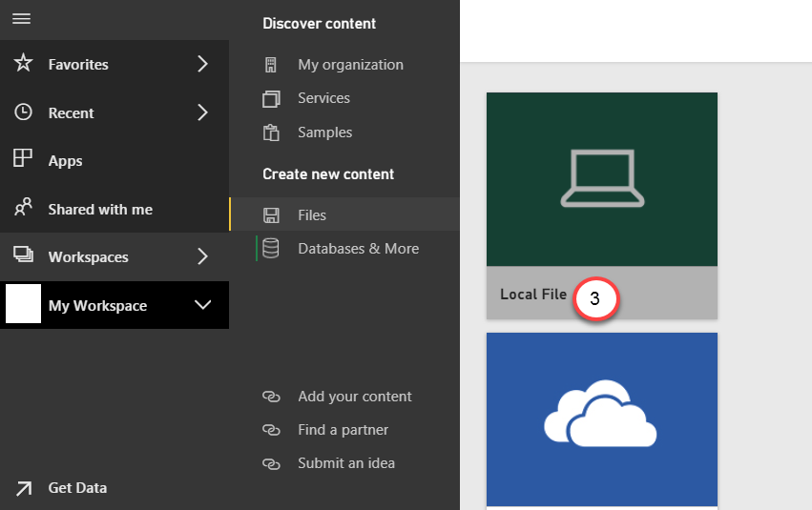Click the Favorites star icon

[x=23, y=63]
